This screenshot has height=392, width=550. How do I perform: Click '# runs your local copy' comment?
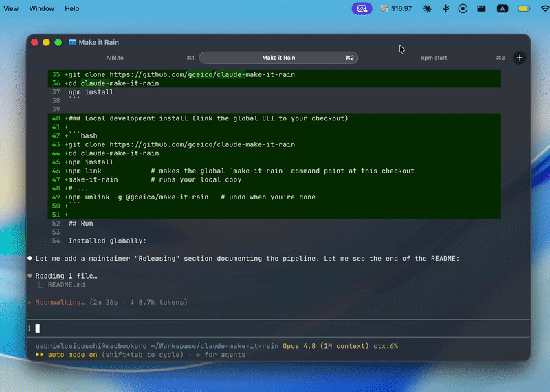[196, 179]
